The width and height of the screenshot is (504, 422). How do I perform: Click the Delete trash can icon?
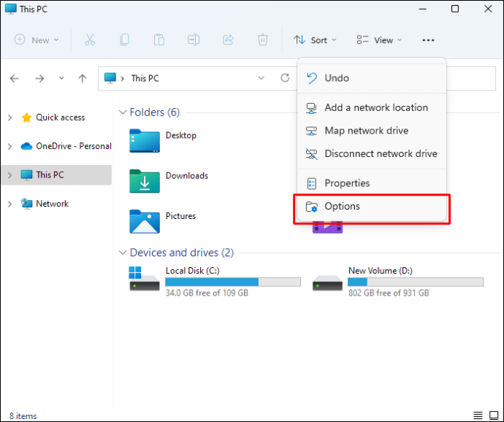point(263,40)
